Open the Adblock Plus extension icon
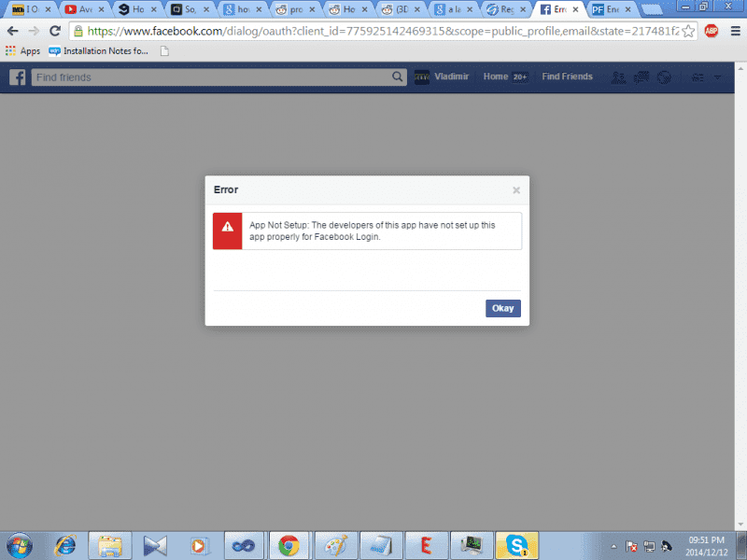Screen dimensions: 747x560 [712, 31]
